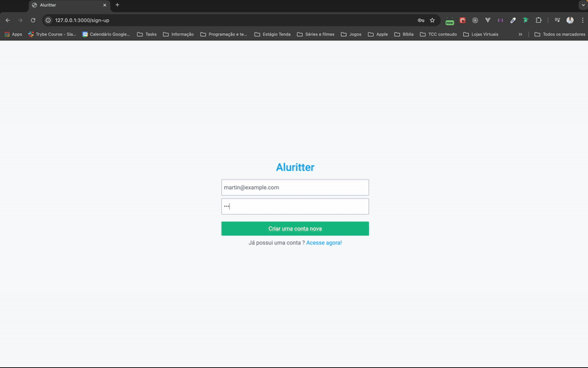Open the Vue devtools extension

(x=487, y=21)
